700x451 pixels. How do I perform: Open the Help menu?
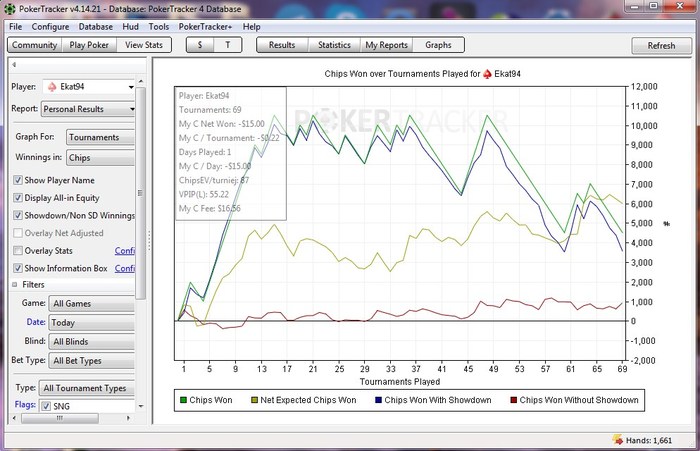(251, 27)
